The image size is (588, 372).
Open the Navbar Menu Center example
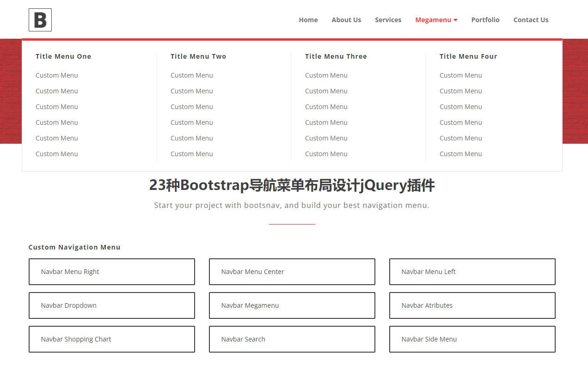pyautogui.click(x=292, y=272)
